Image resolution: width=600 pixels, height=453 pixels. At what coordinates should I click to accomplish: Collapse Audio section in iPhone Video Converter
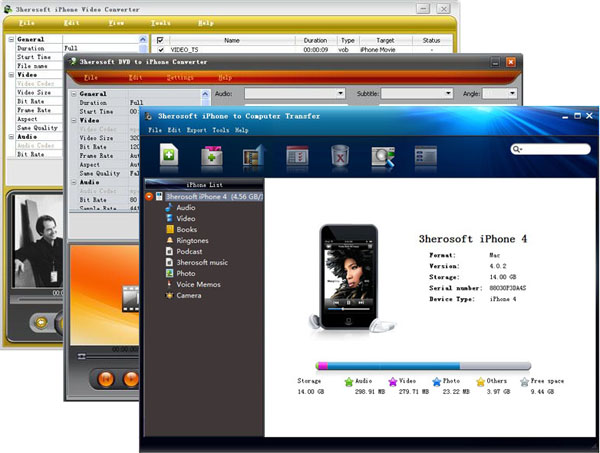click(x=11, y=137)
